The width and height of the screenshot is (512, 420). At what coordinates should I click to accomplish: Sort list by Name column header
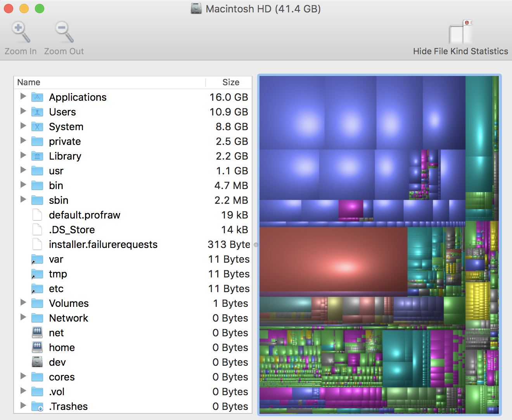29,82
